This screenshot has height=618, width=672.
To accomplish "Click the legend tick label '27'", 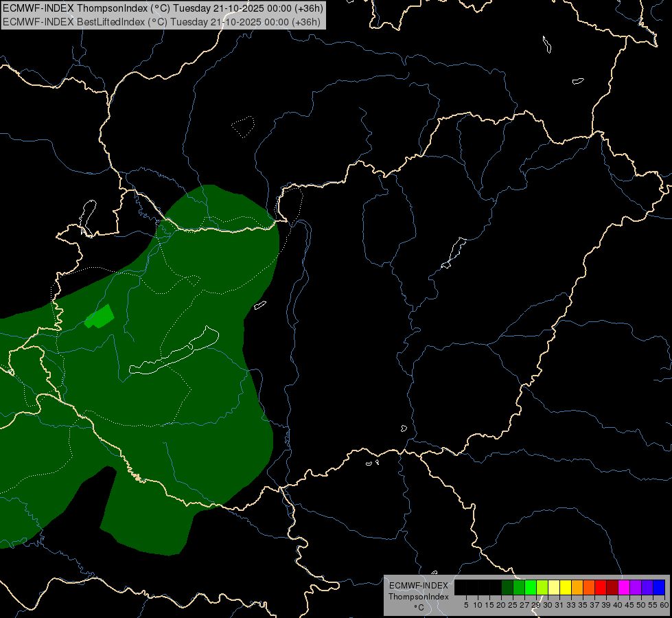I will 524,605.
